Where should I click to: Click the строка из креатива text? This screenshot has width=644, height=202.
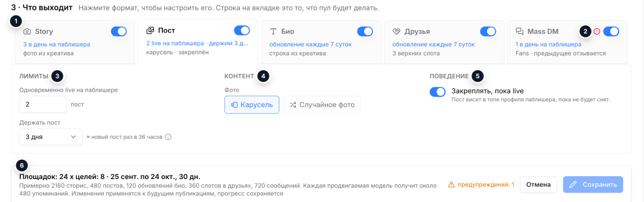click(298, 53)
